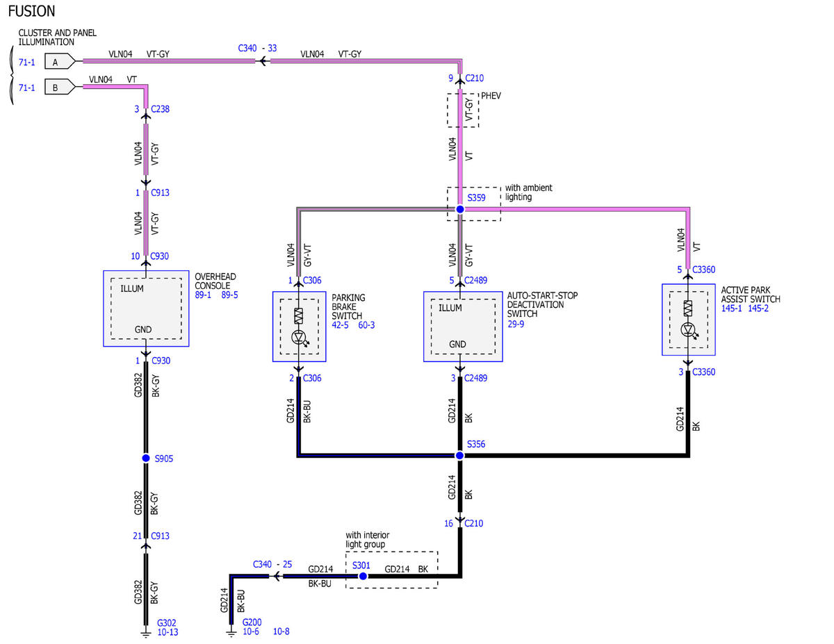Click the C340 - 33 connector label
Viewport: 834px width, 644px height.
257,48
